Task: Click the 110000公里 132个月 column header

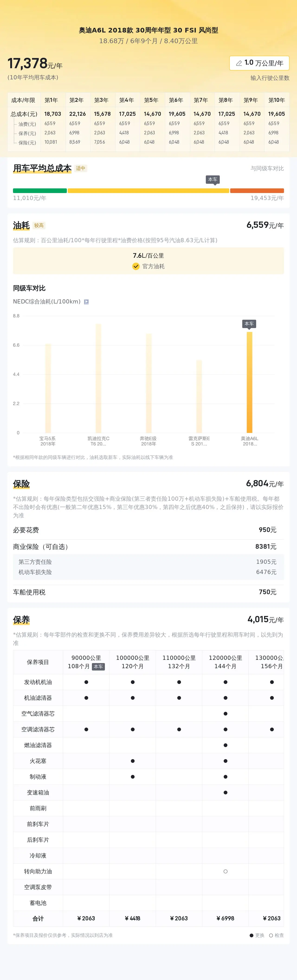Action: (x=179, y=662)
